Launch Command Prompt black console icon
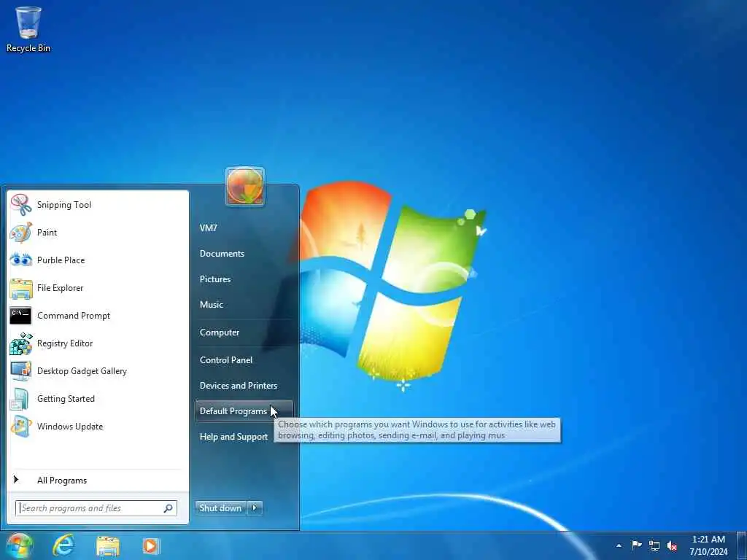Viewport: 747px width, 560px height. point(20,316)
